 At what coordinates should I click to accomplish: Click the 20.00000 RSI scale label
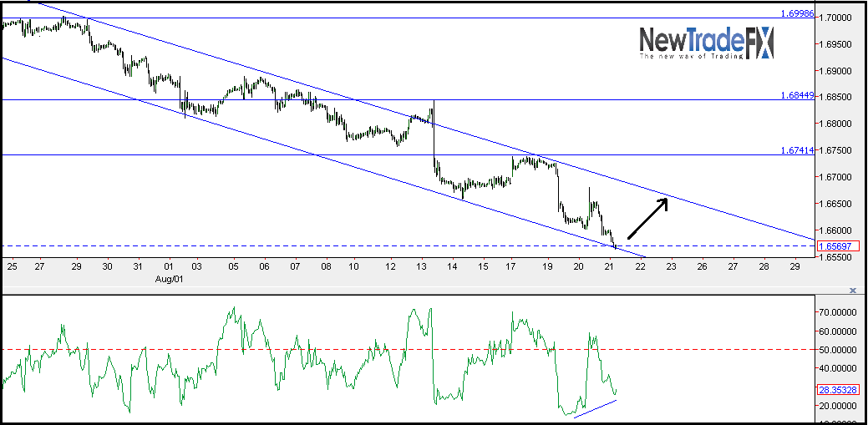[838, 406]
